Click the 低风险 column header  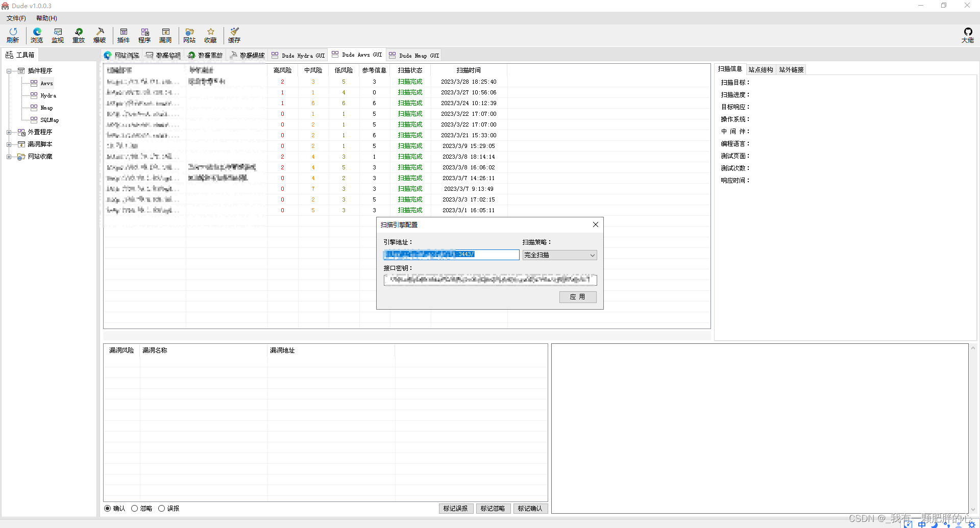(344, 70)
